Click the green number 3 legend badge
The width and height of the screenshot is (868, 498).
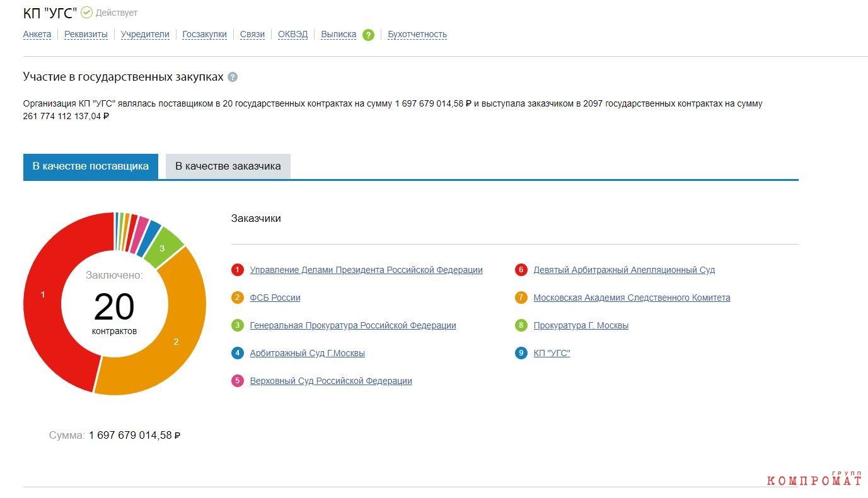click(x=238, y=325)
